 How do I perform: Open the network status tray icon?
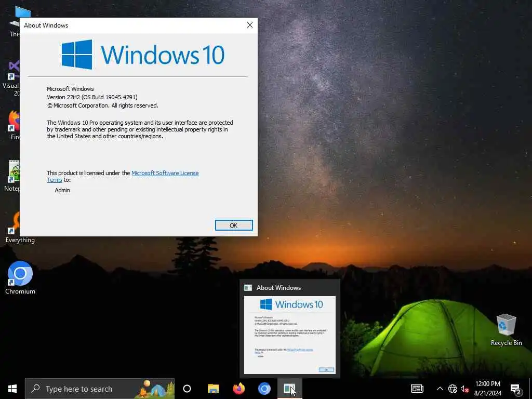(453, 389)
